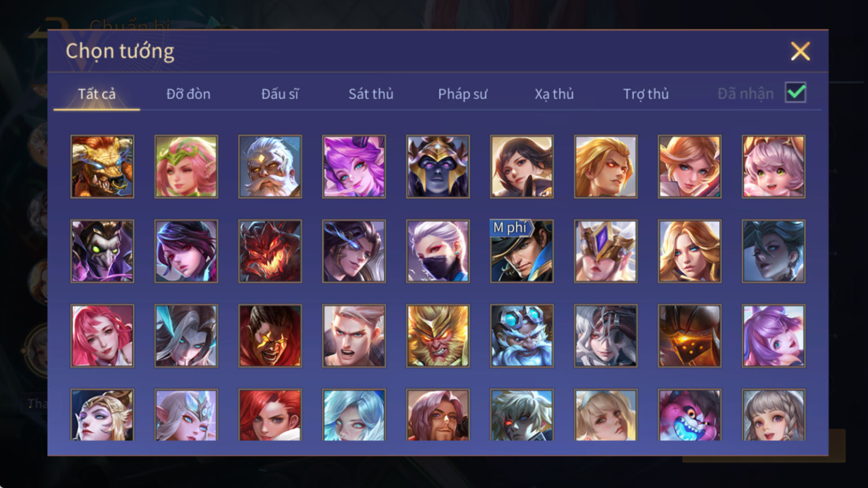The width and height of the screenshot is (868, 488).
Task: Select the Tất cả tab
Action: tap(97, 94)
